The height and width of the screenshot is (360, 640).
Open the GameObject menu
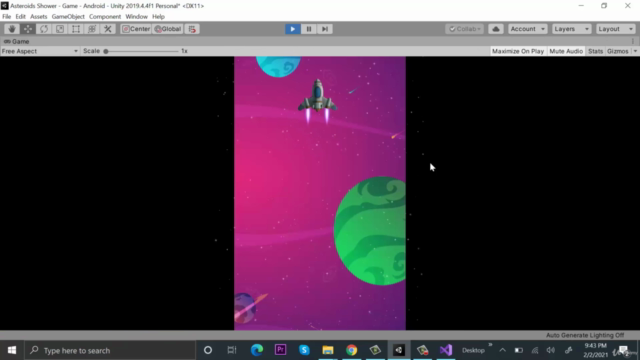[x=68, y=17]
